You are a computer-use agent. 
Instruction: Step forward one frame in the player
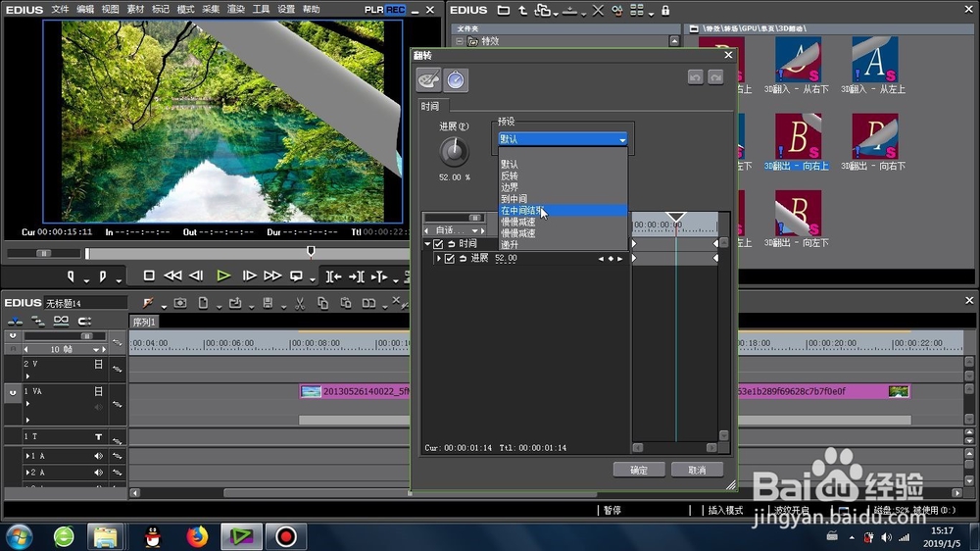(249, 275)
